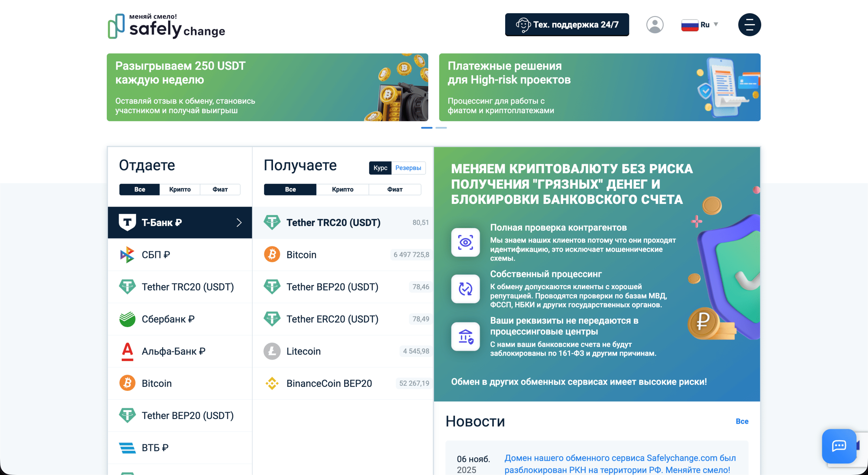The height and width of the screenshot is (475, 868).
Task: Click the 80,51 Tether TRC20 rate
Action: point(420,222)
